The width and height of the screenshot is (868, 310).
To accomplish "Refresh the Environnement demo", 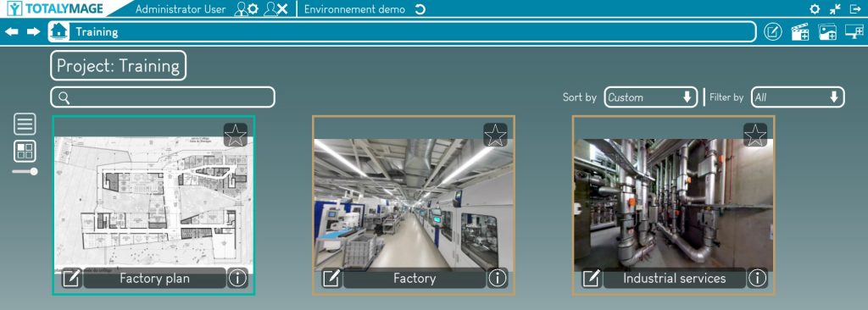I will pyautogui.click(x=420, y=9).
